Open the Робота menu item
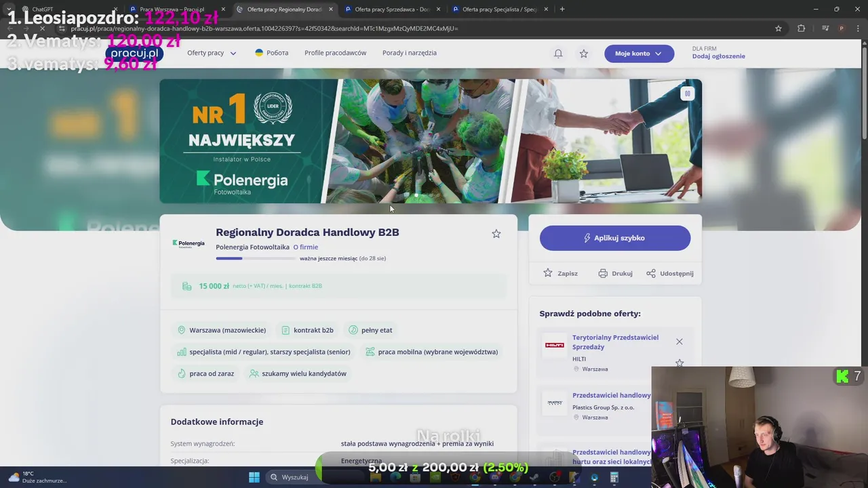 coord(271,53)
